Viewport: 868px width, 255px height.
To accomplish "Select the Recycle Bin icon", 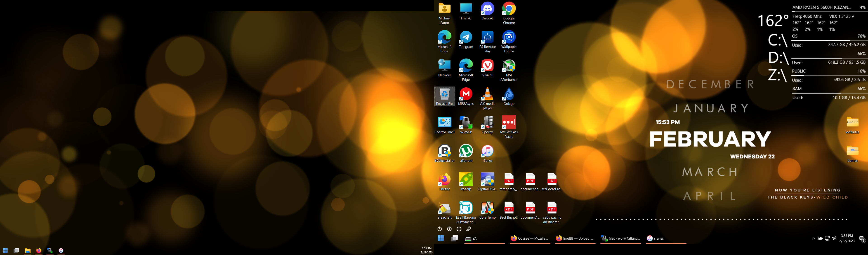I will click(444, 97).
